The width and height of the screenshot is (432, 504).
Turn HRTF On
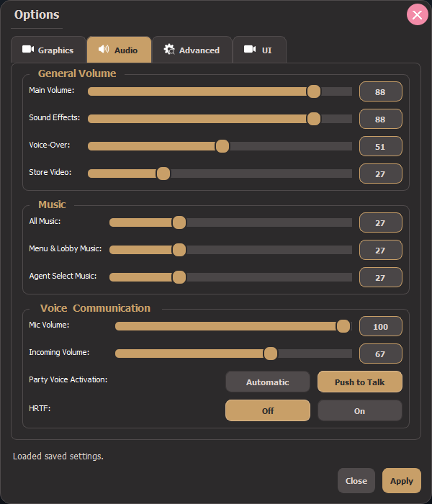pyautogui.click(x=360, y=411)
